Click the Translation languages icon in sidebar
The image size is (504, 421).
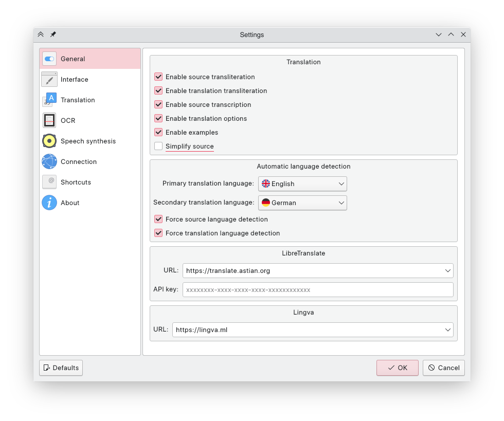pos(49,100)
